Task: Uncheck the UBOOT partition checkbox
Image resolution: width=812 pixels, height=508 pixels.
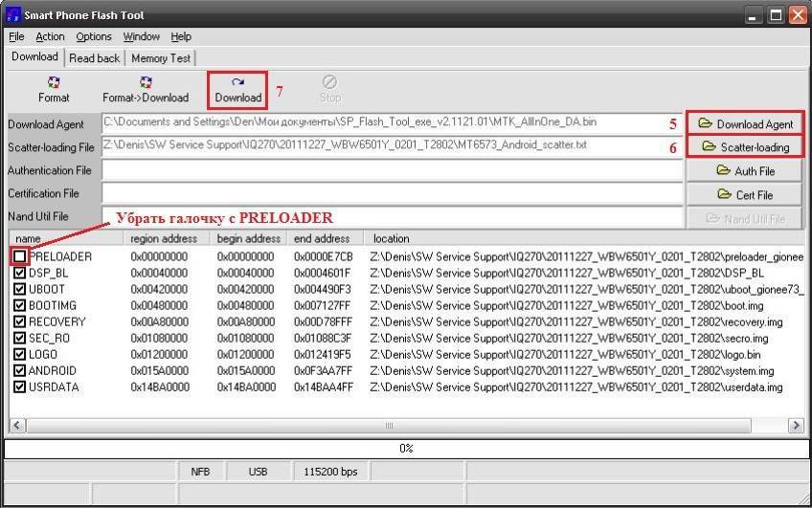Action: [x=20, y=289]
